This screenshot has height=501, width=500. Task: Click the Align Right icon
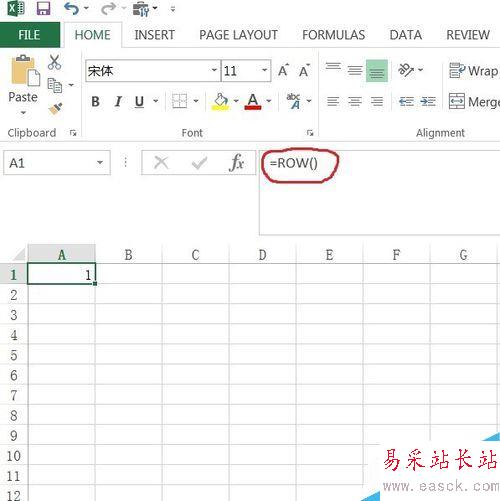[x=377, y=101]
